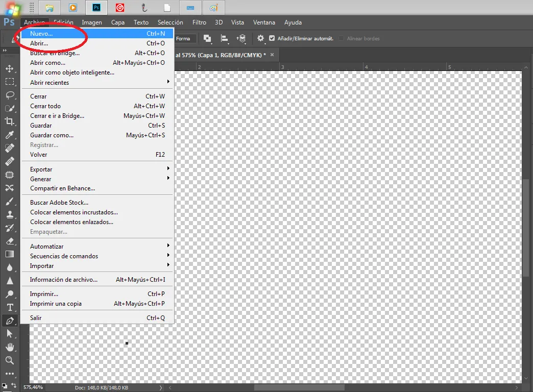Expand the Importar submenu

(x=97, y=265)
